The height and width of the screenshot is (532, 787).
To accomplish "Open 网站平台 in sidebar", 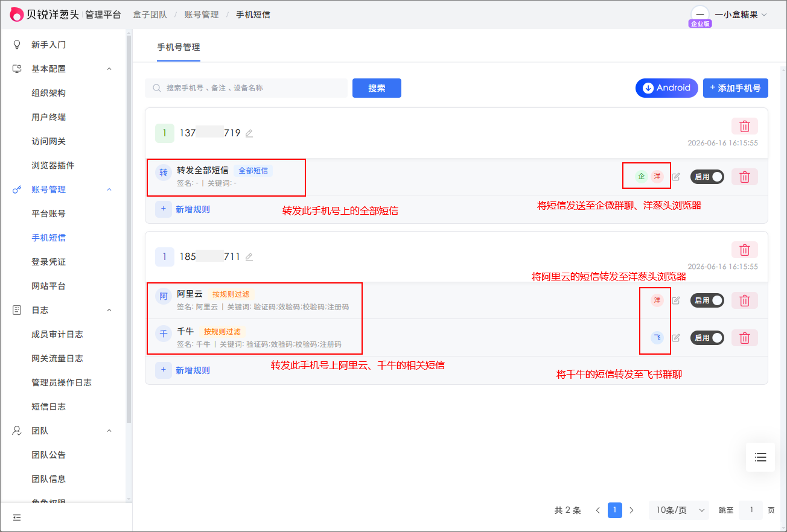I will pyautogui.click(x=48, y=286).
